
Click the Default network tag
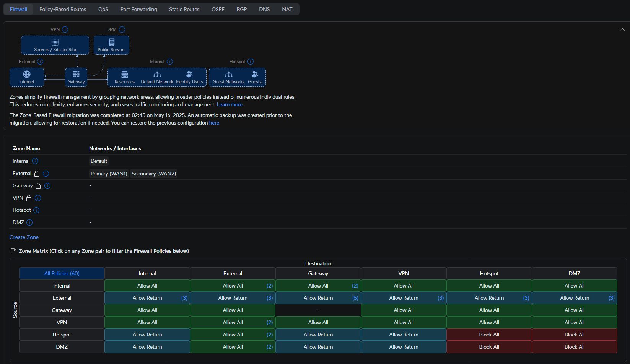tap(99, 161)
